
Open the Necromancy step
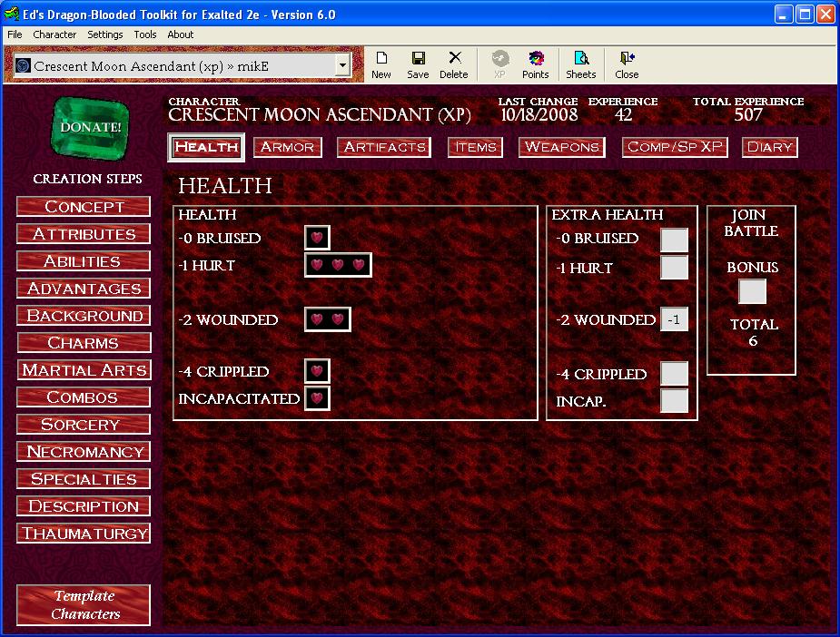click(84, 452)
